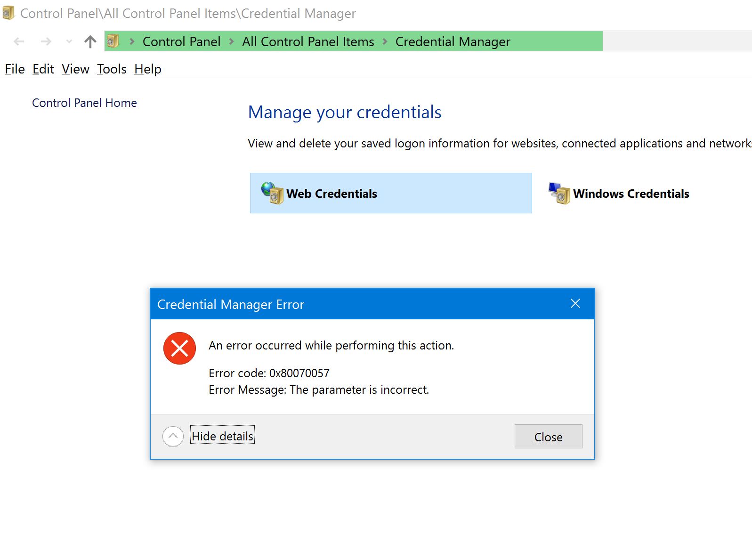Click the forward arrow navigation button
752x560 pixels.
(x=46, y=42)
